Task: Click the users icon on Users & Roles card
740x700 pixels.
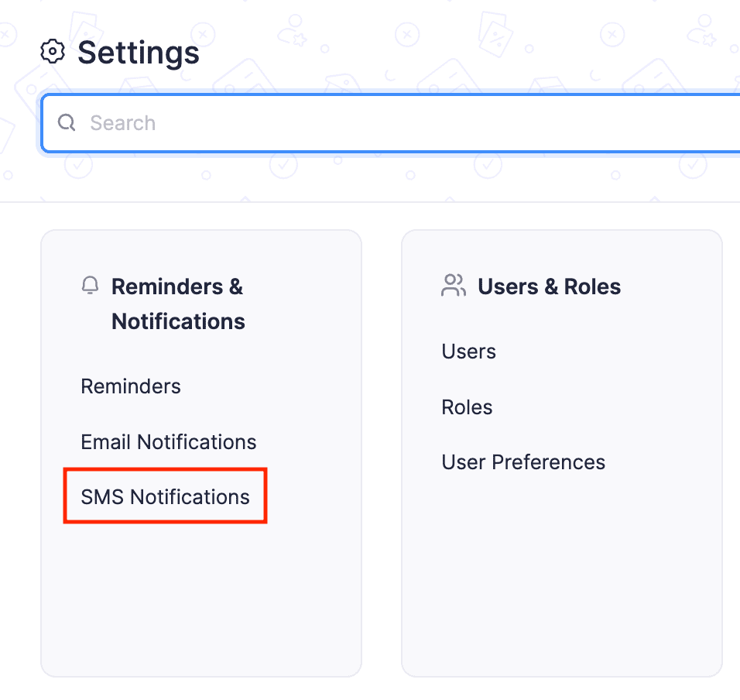Action: (x=453, y=286)
